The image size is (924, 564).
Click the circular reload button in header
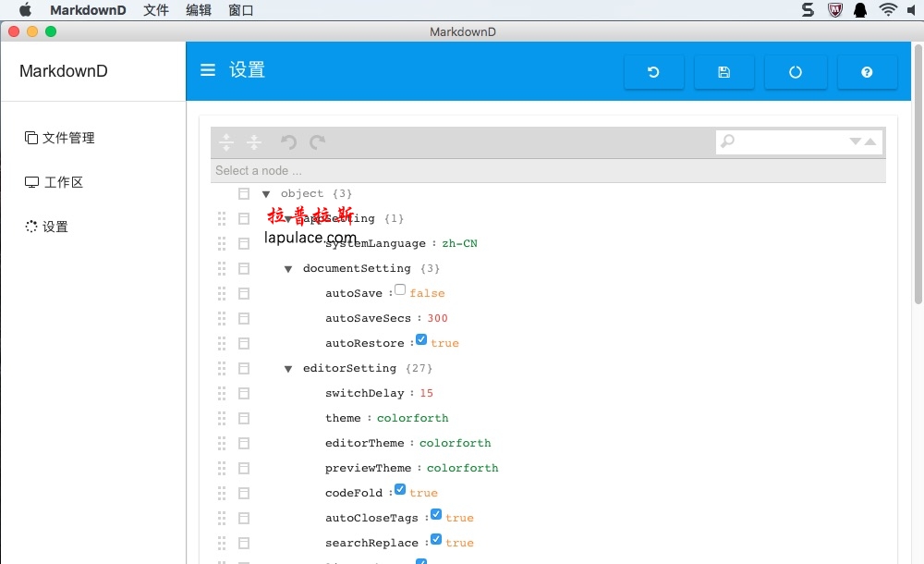[796, 72]
